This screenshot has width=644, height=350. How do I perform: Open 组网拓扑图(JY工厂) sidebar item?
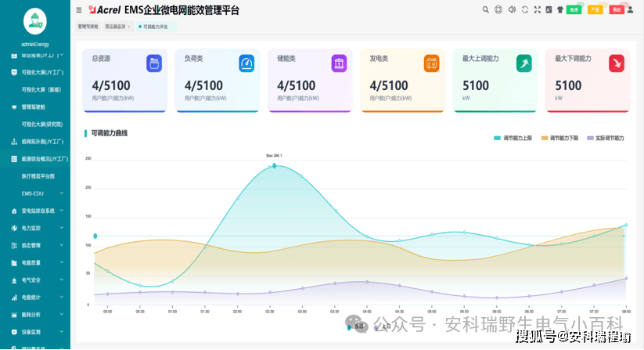point(42,142)
